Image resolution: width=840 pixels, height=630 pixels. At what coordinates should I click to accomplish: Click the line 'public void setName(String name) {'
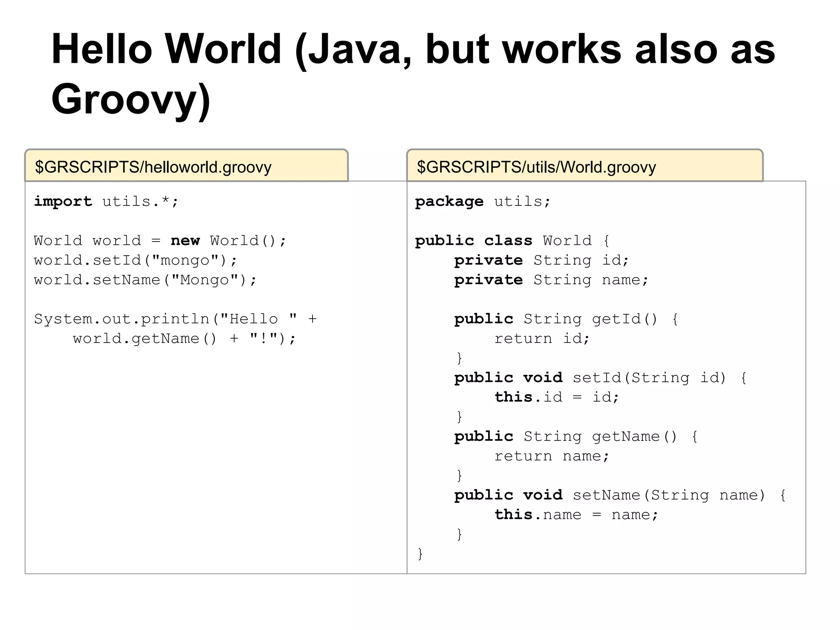620,495
